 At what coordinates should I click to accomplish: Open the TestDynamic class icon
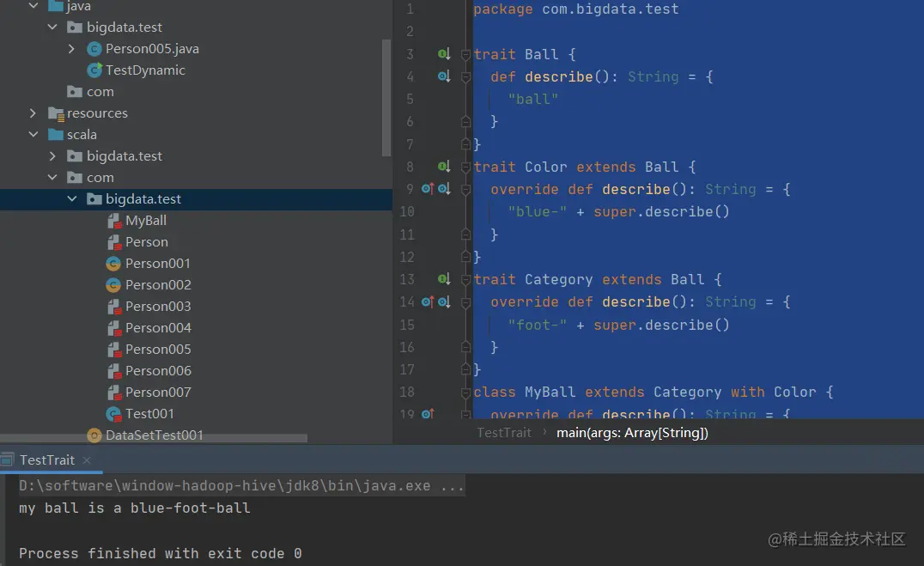pyautogui.click(x=94, y=70)
